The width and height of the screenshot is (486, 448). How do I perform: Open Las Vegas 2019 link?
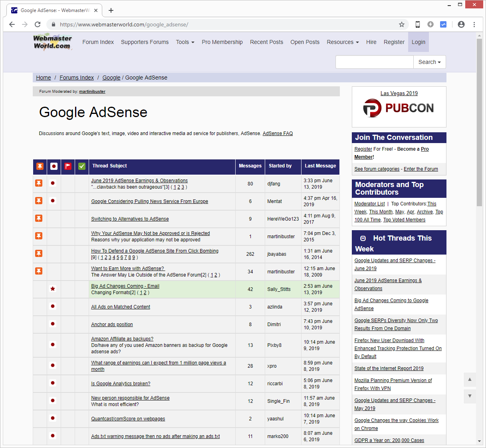click(x=399, y=93)
